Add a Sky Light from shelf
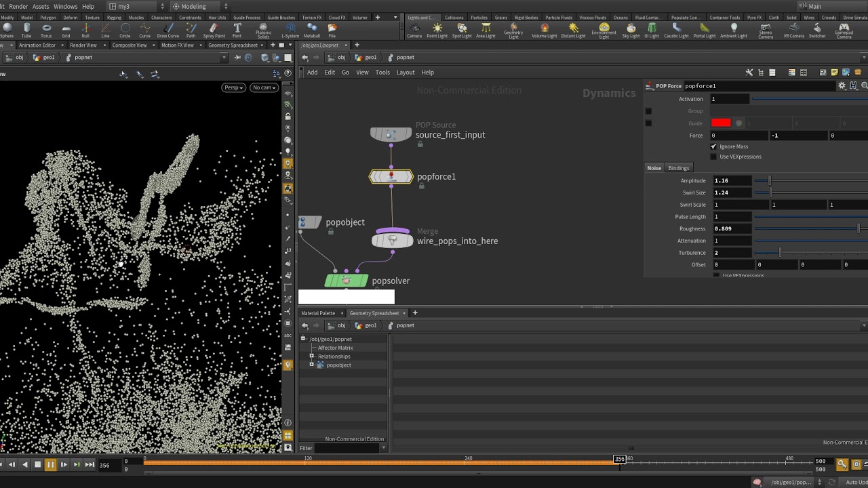This screenshot has width=868, height=488. click(631, 30)
